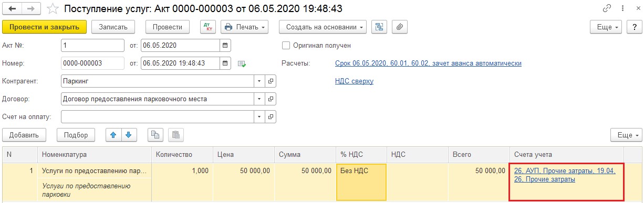Screen dimensions: 644x203
Task: Copy selected rows icon above table
Action: [155, 135]
